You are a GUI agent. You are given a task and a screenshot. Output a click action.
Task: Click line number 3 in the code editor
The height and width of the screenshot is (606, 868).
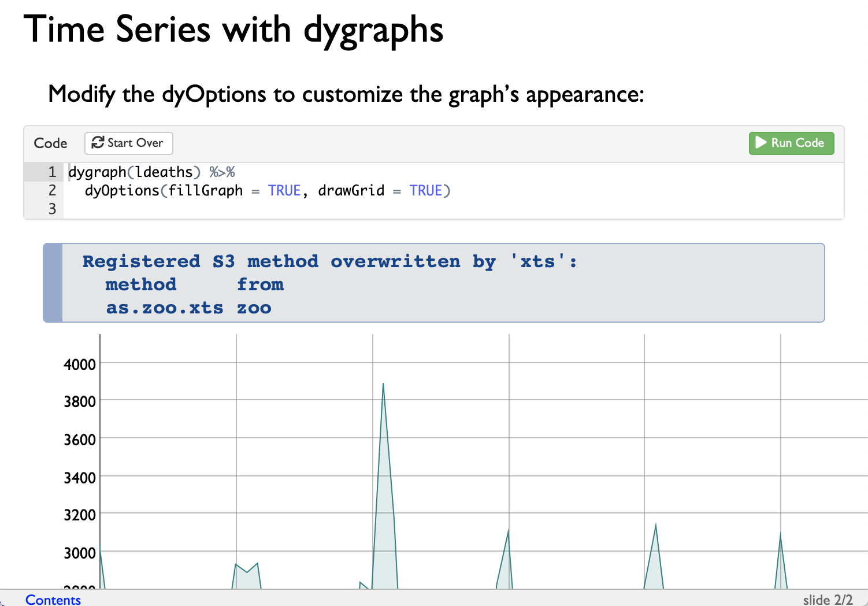coord(51,208)
